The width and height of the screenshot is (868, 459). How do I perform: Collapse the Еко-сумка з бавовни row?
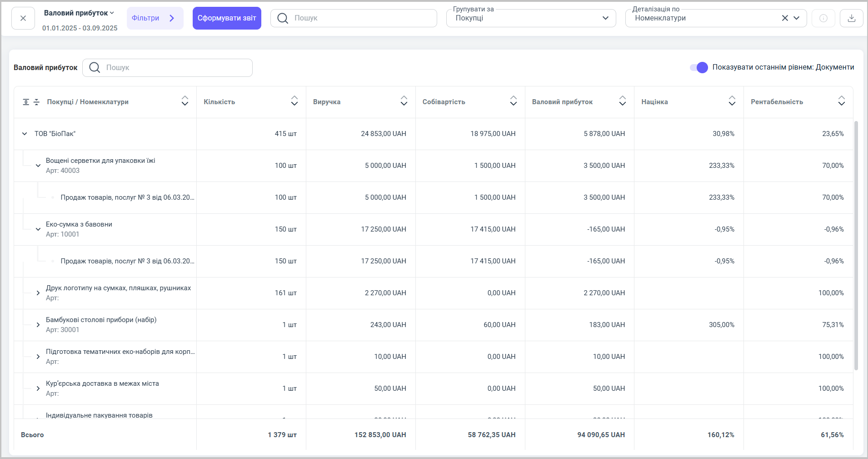[x=38, y=229]
